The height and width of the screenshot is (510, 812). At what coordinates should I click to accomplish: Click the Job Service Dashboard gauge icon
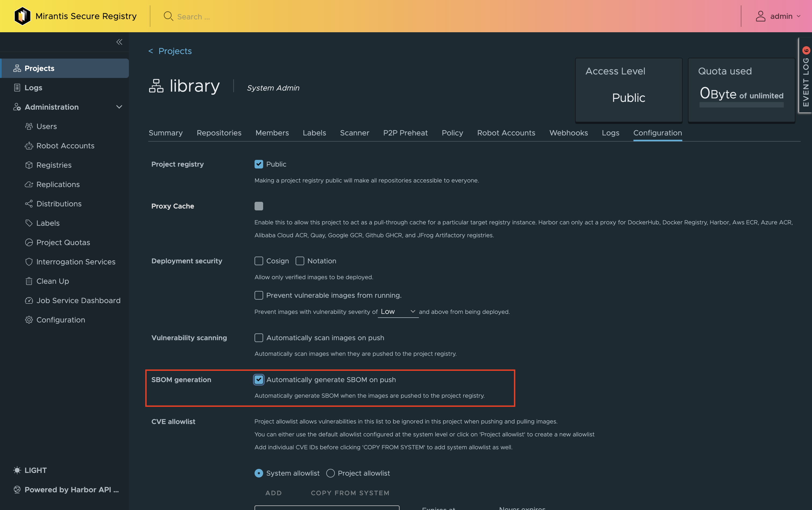29,300
